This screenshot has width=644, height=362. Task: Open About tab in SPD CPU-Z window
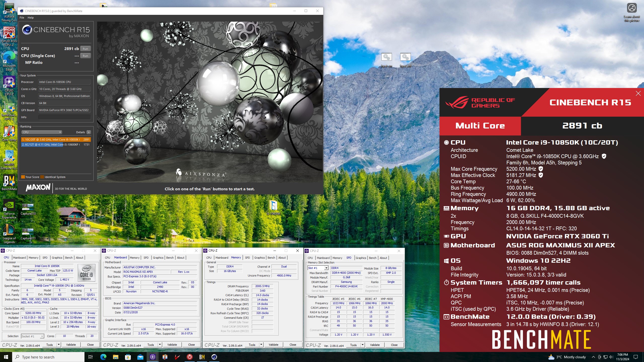(x=383, y=258)
